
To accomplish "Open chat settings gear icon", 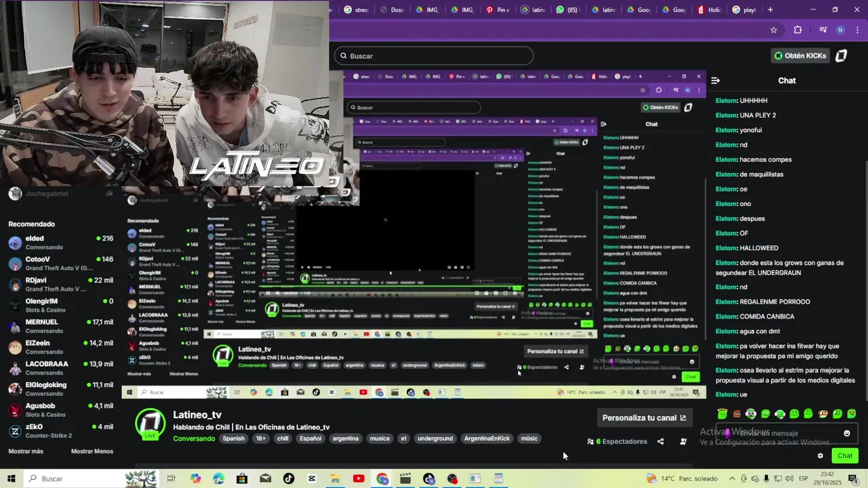I will pos(820,455).
